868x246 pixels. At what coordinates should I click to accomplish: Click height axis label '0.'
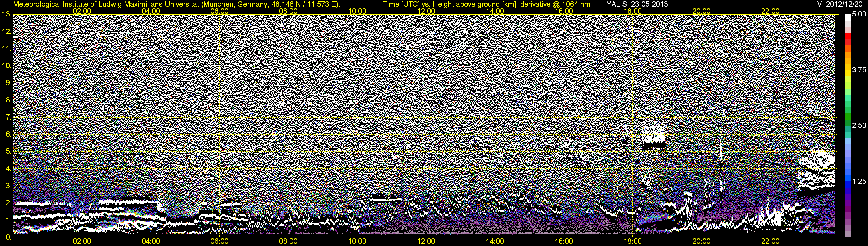[8, 238]
